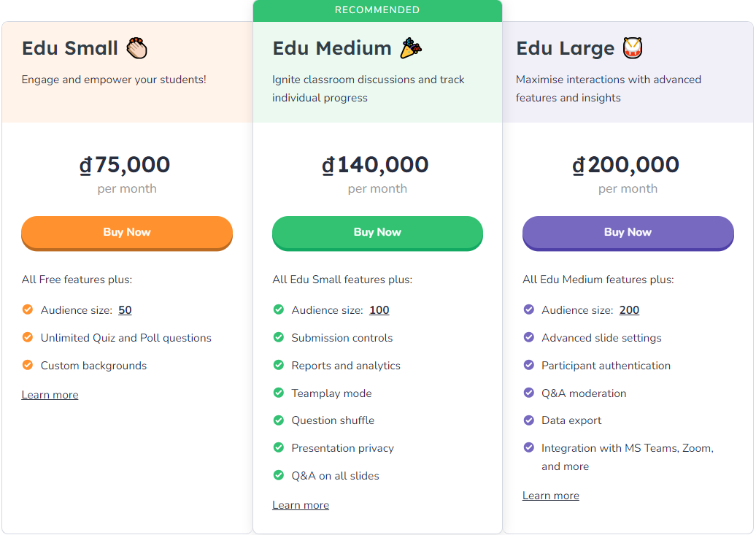Open the Edu Large audience size 200 selector
The image size is (756, 535).
point(629,310)
